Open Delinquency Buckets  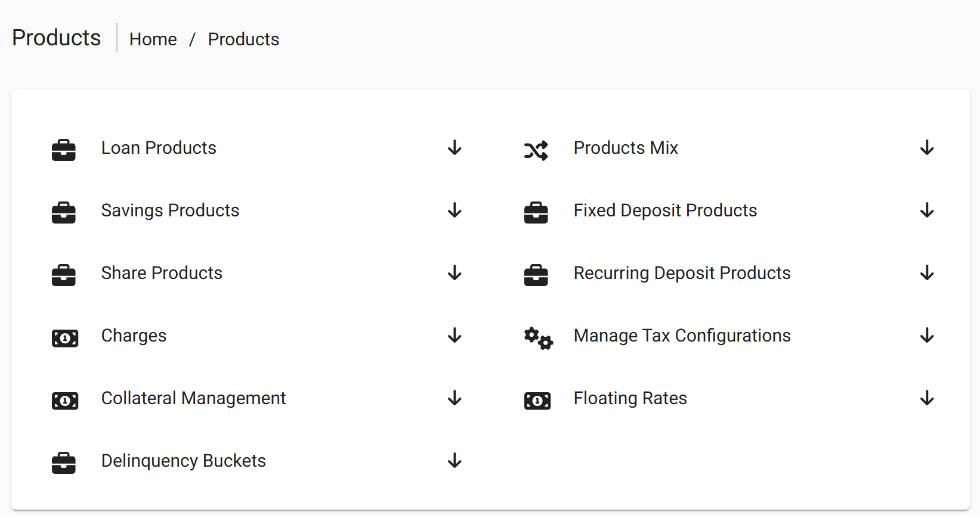click(x=184, y=461)
